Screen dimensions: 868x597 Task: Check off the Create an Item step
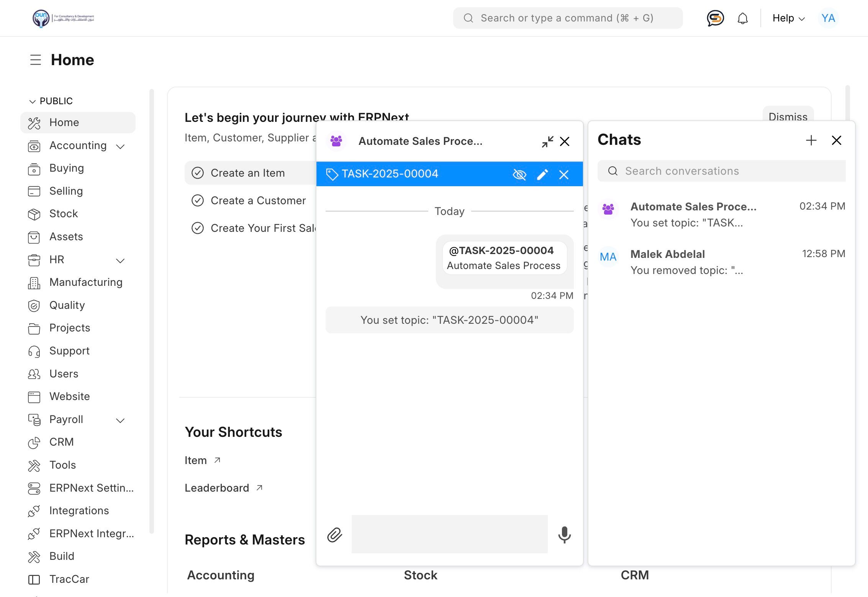click(x=198, y=173)
